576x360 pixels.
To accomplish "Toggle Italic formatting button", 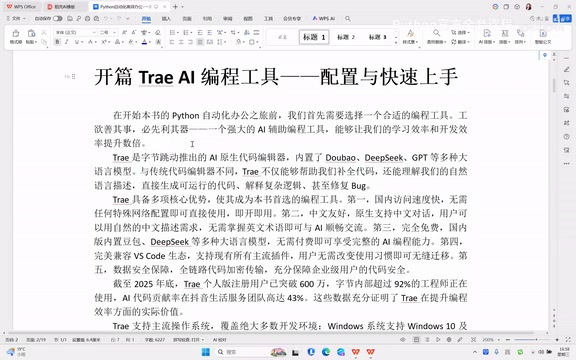I will coord(67,42).
